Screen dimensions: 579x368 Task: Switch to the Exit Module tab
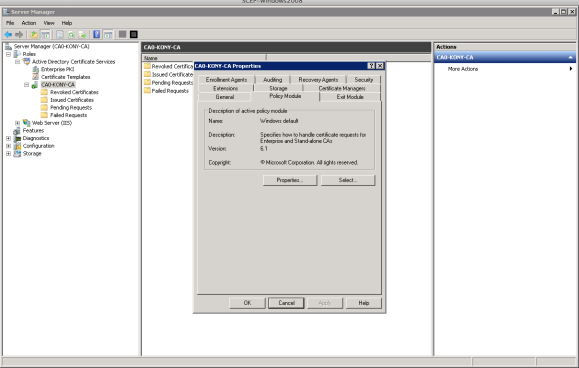pyautogui.click(x=350, y=97)
